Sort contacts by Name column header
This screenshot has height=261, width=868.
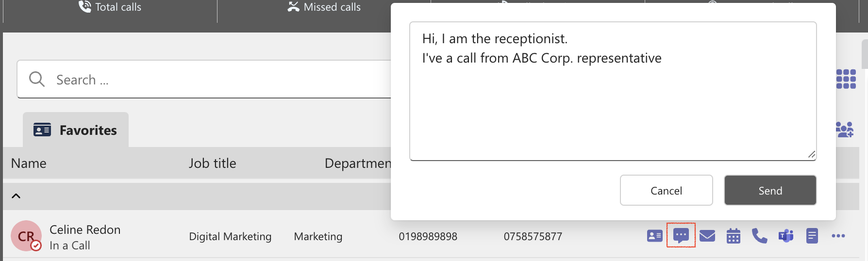(29, 163)
